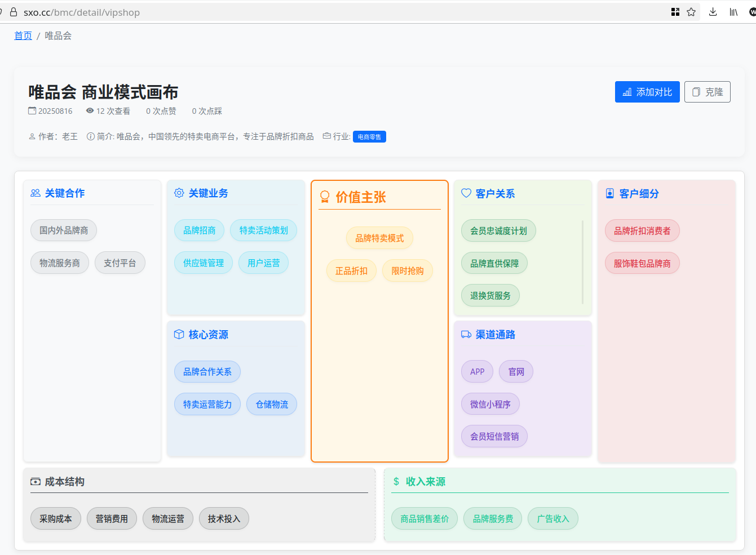Click the 0 次点踩 dislike counter
This screenshot has width=756, height=555.
coord(207,111)
